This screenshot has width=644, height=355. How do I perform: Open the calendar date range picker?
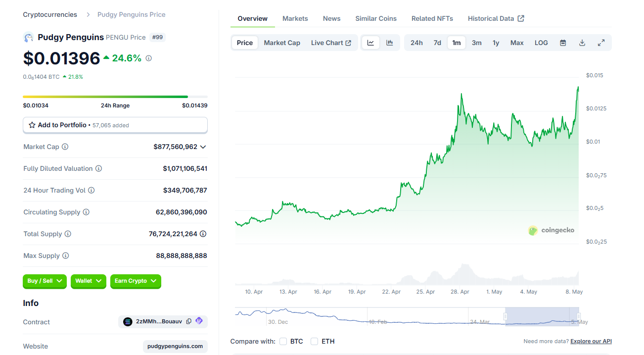[563, 43]
